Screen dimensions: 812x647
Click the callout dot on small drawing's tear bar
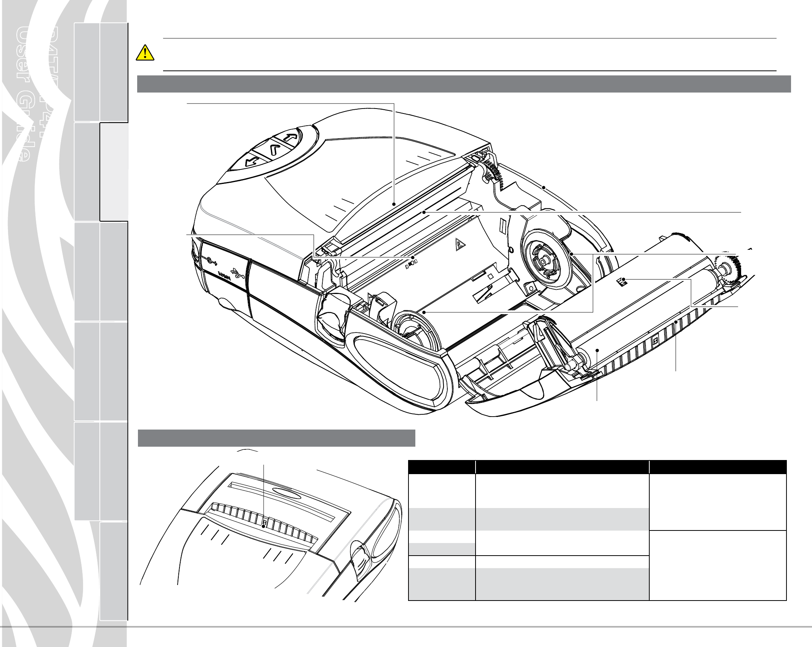coord(264,527)
